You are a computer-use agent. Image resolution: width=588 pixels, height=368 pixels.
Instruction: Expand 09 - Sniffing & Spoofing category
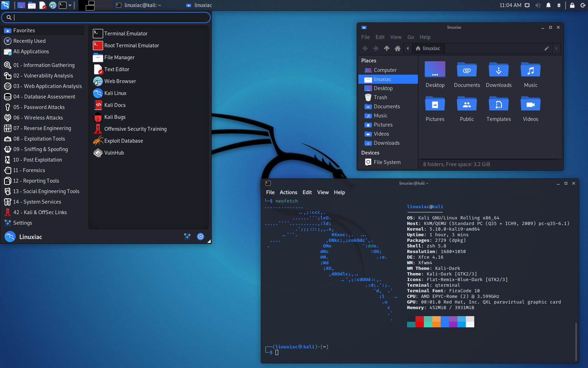click(x=43, y=149)
